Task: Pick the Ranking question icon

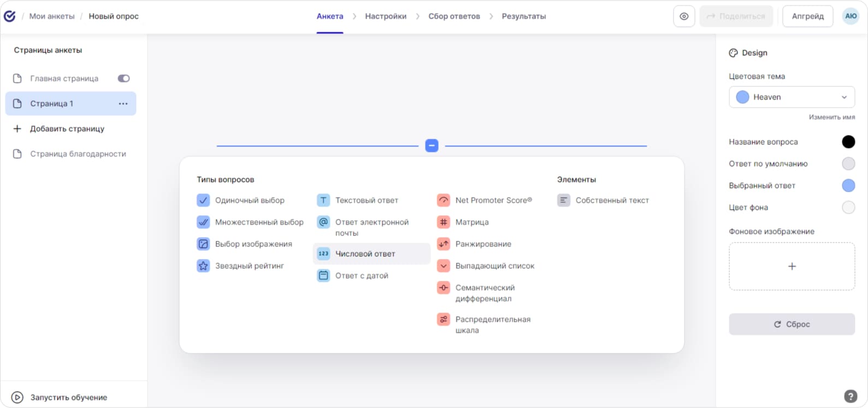Action: tap(444, 244)
